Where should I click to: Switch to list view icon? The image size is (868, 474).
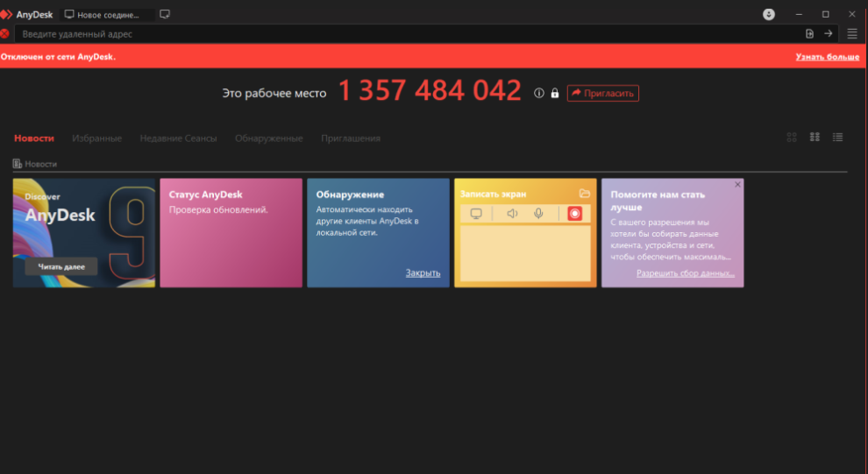point(837,138)
